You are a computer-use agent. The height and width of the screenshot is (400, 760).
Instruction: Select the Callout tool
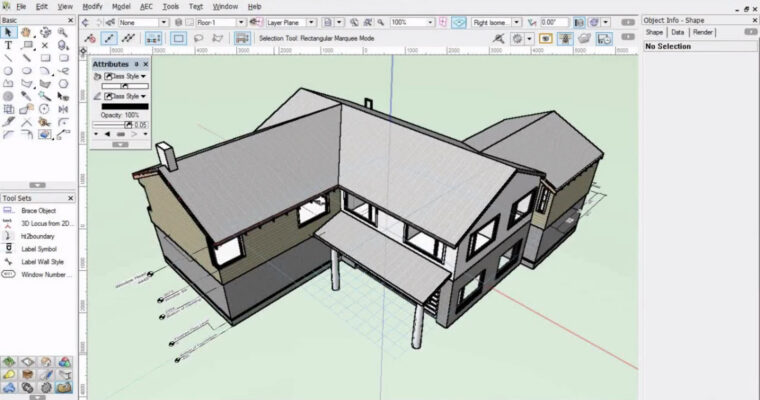click(27, 45)
